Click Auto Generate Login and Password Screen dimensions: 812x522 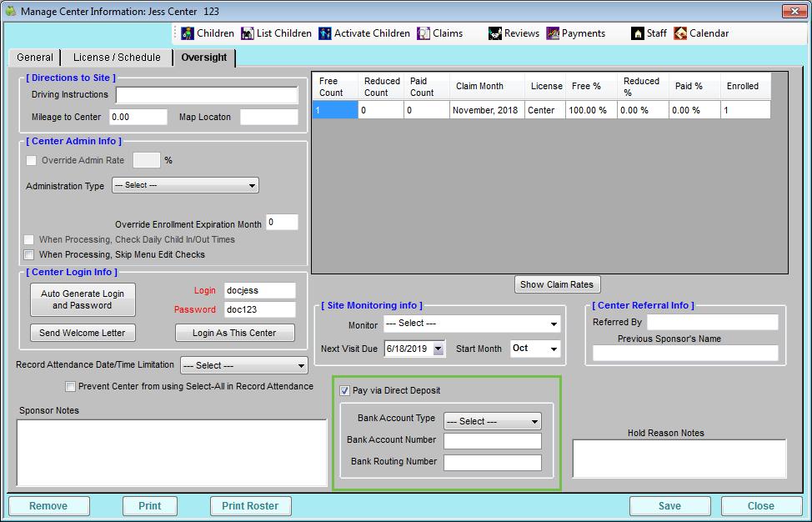(x=83, y=300)
